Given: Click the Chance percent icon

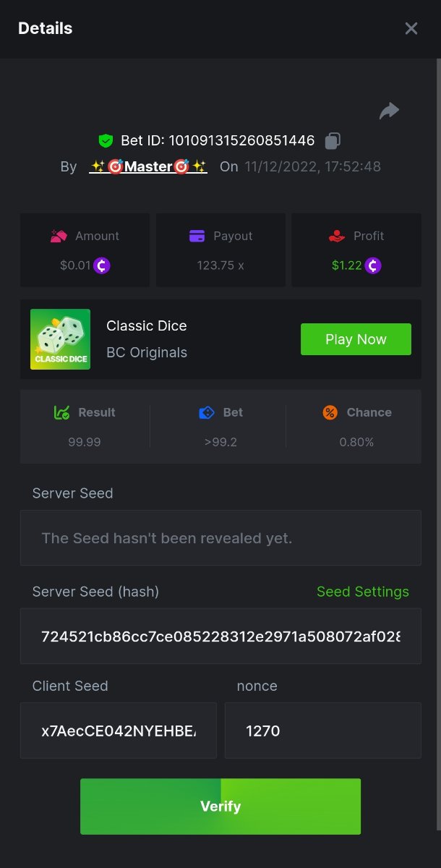Looking at the screenshot, I should point(330,412).
